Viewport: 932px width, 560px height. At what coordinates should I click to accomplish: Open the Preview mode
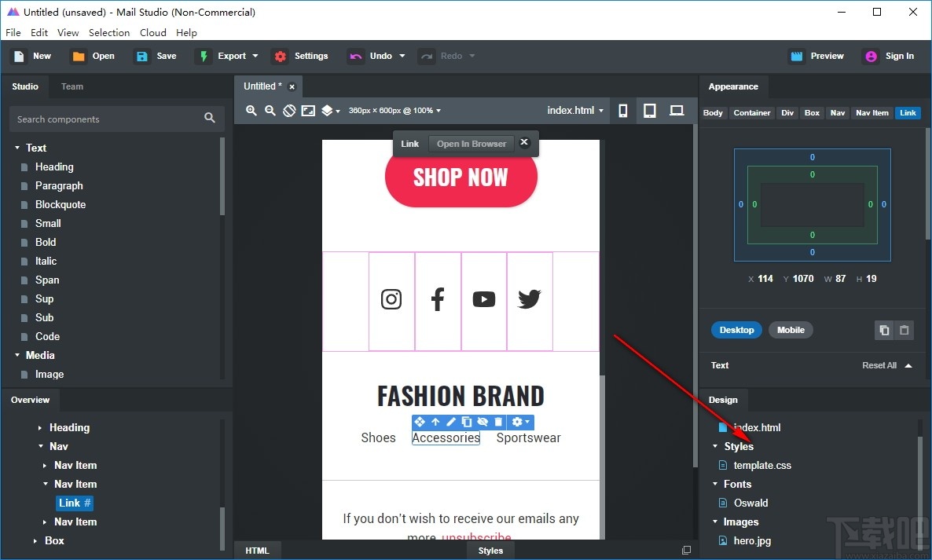click(816, 56)
